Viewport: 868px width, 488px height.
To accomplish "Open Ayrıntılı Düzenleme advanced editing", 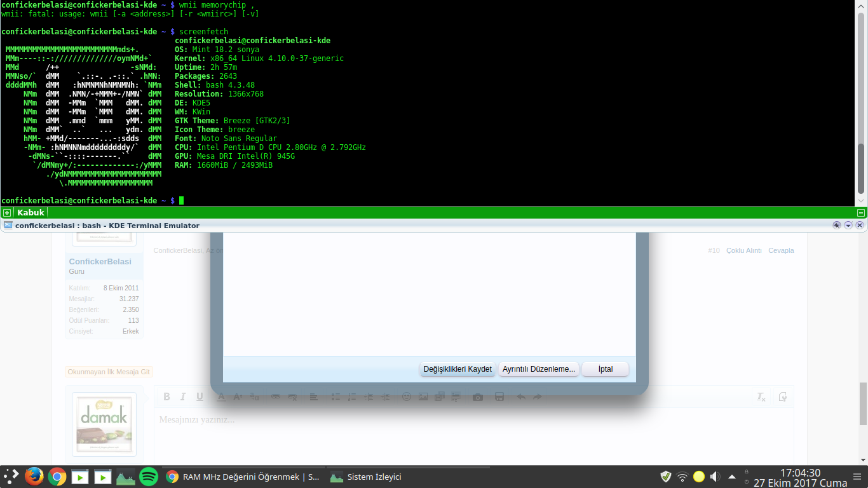I will 539,369.
